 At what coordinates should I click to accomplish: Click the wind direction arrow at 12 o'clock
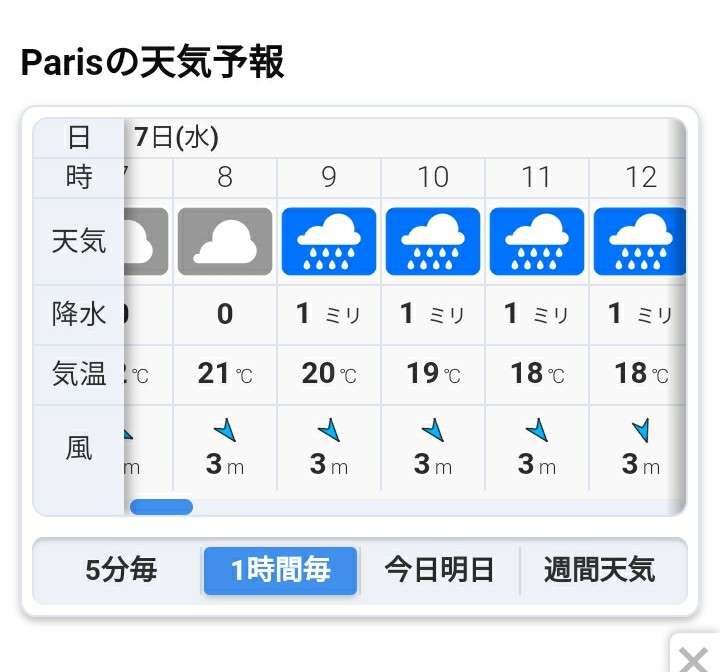[x=641, y=430]
